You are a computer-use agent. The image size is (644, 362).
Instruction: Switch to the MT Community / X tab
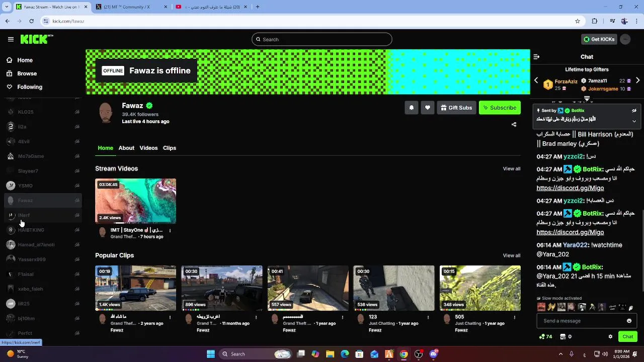click(131, 7)
